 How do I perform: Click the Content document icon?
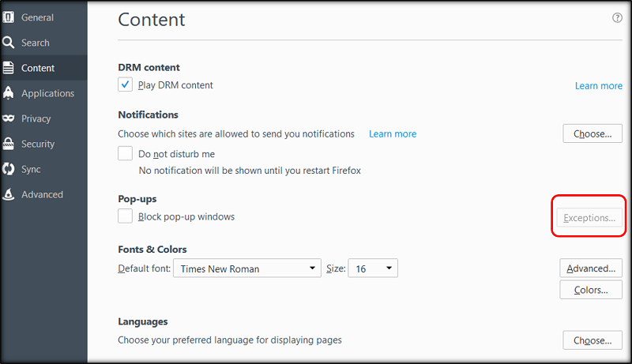pos(9,68)
